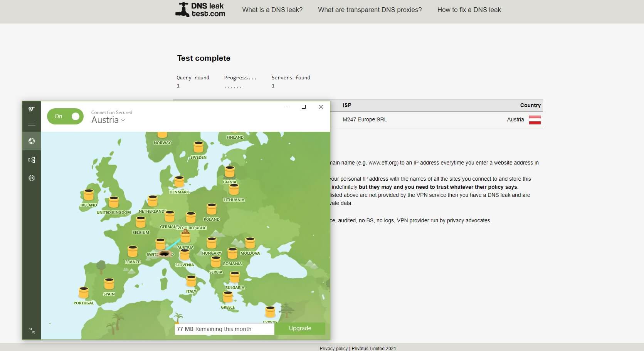Click the green Upgrade button
The width and height of the screenshot is (644, 351).
click(300, 328)
